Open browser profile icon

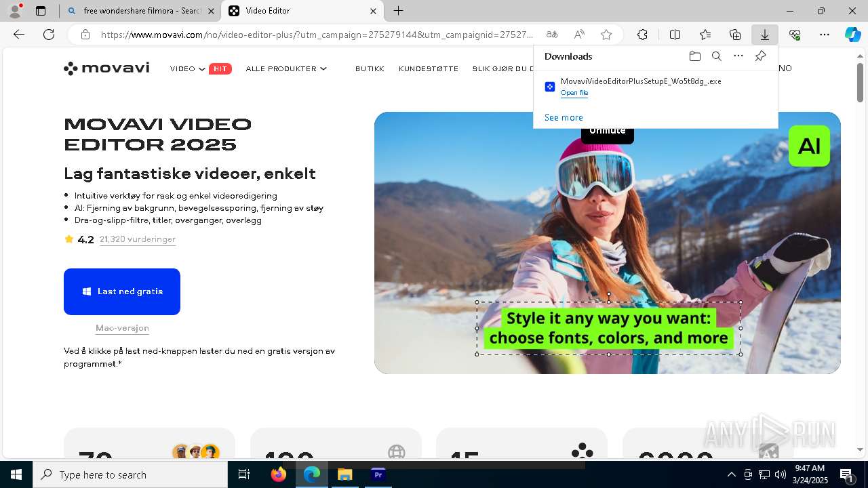[15, 11]
